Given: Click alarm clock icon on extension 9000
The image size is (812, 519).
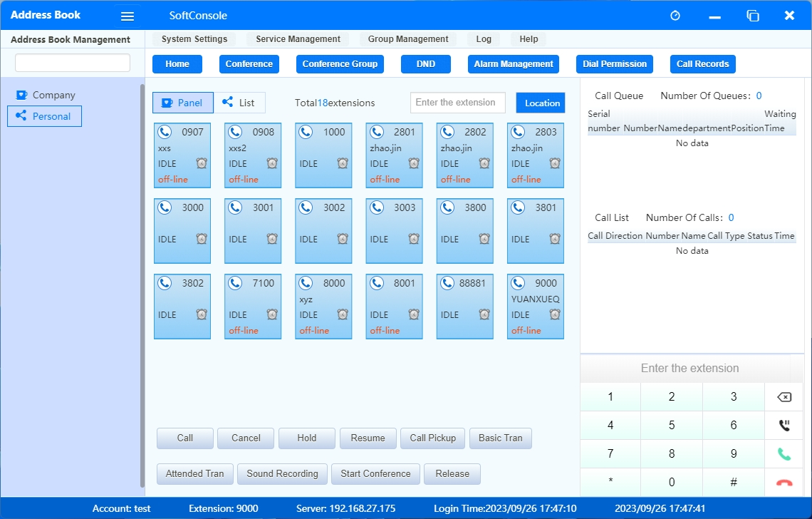Looking at the screenshot, I should pos(555,314).
